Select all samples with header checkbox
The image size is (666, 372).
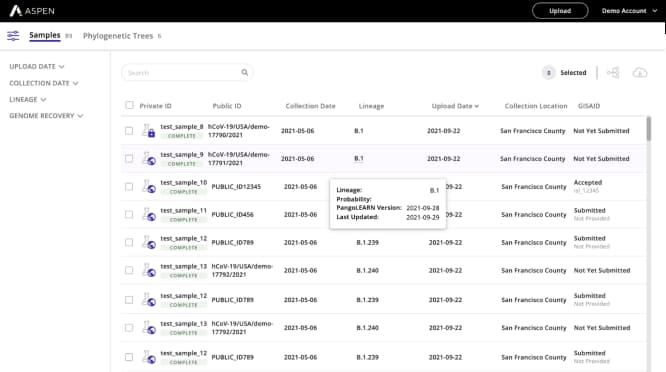[x=130, y=105]
